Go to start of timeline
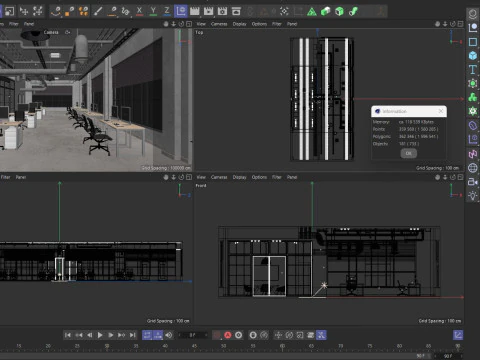The image size is (480, 360). (x=68, y=335)
